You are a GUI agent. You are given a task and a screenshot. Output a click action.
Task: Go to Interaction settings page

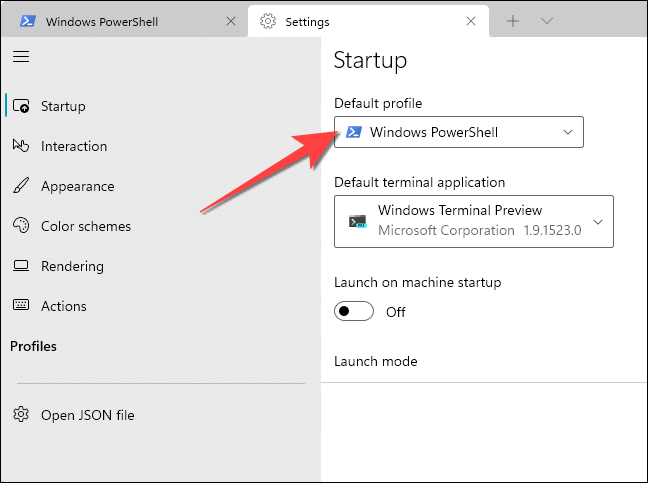(74, 146)
